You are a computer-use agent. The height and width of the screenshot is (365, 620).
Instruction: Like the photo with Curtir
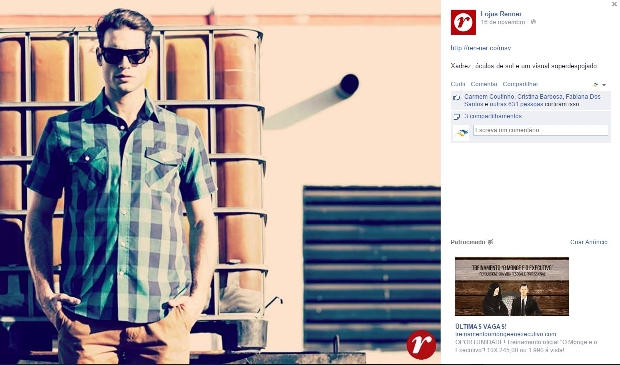tap(458, 84)
